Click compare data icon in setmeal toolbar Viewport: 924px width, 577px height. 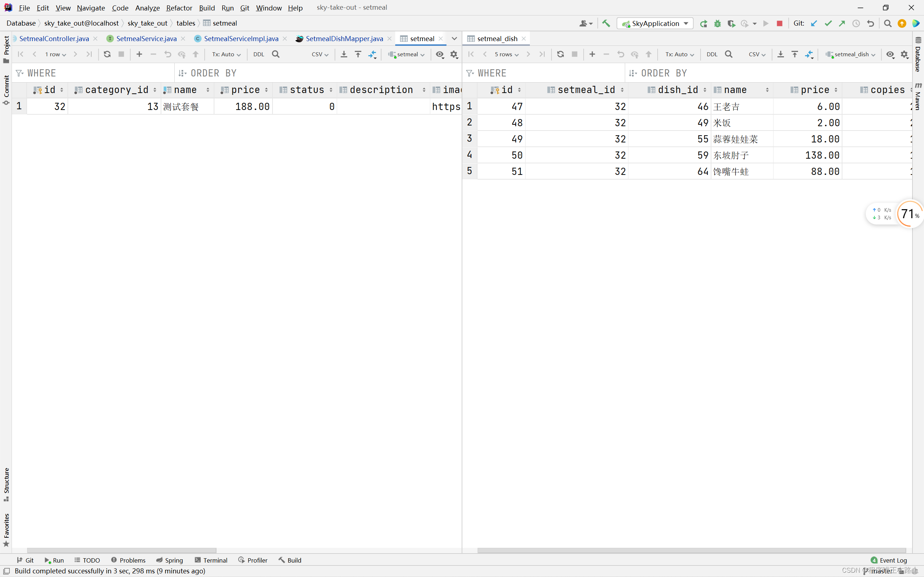tap(372, 54)
